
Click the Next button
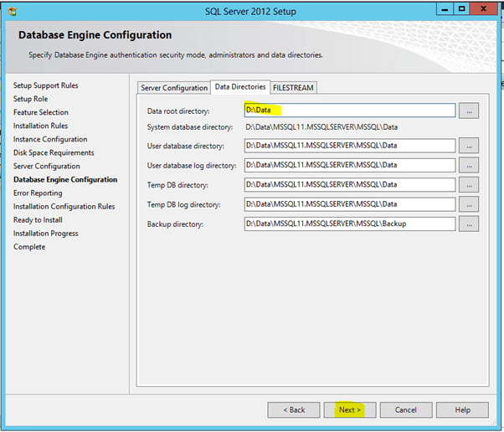point(350,410)
